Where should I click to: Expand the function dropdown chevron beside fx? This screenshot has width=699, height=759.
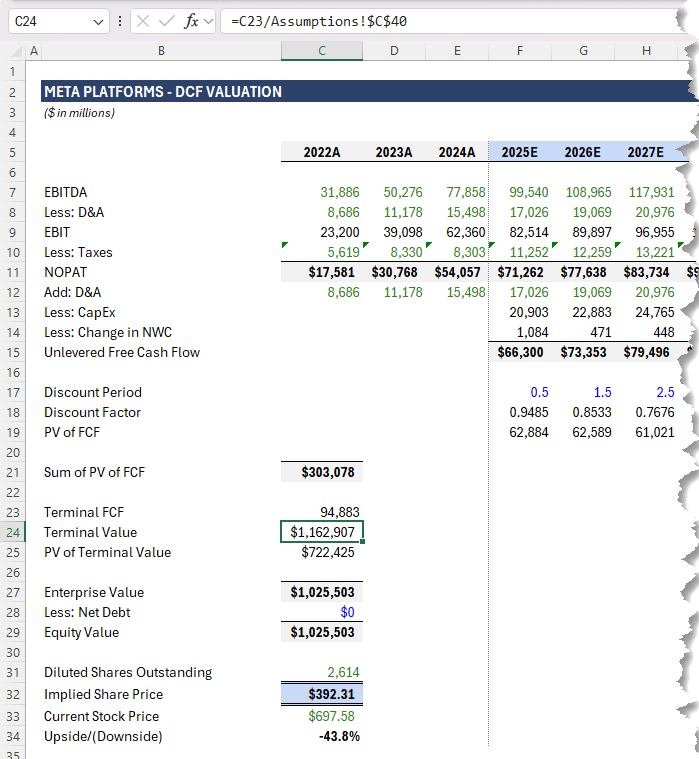pos(208,21)
